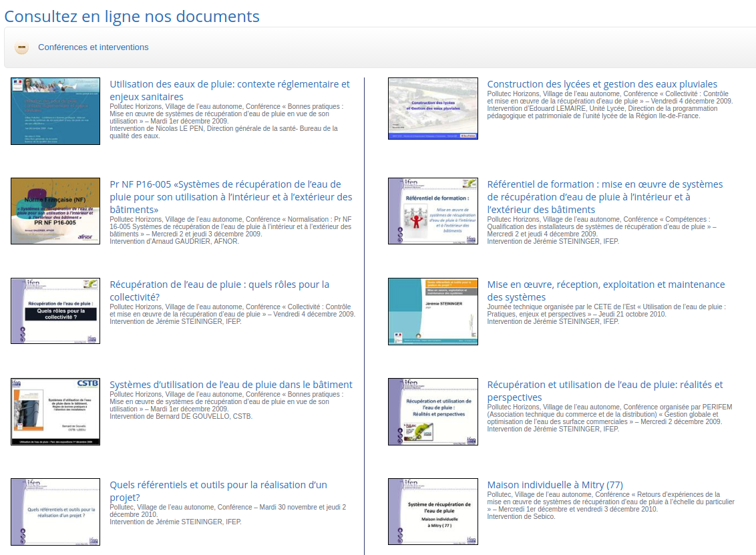Screen dimensions: 756x555
Task: Open 'Systèmes d'utilisation de l'eau de pluie' link
Action: [x=230, y=385]
